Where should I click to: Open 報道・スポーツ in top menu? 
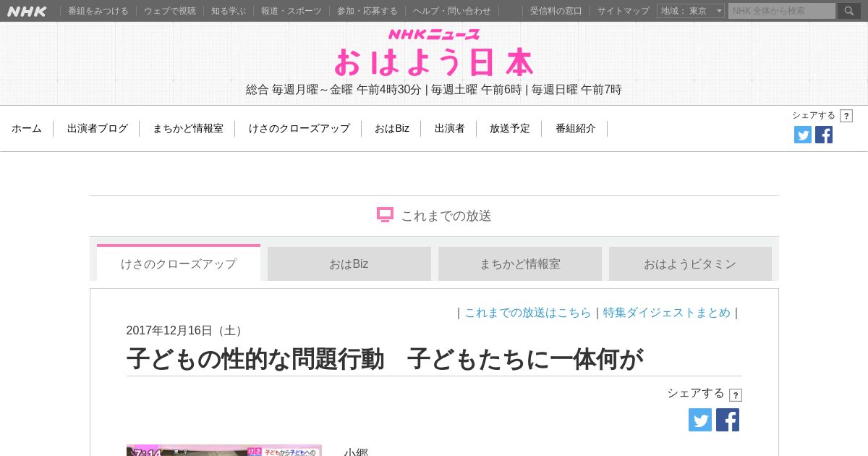click(x=292, y=11)
